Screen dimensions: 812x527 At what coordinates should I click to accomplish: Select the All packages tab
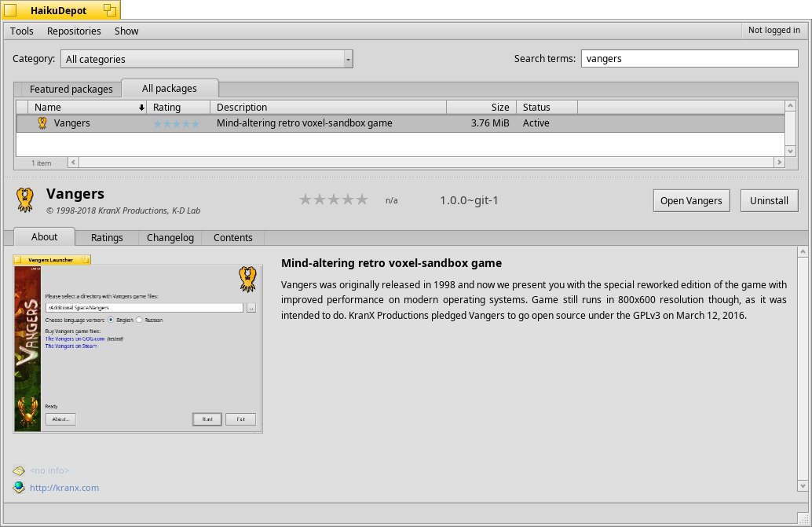(x=170, y=89)
